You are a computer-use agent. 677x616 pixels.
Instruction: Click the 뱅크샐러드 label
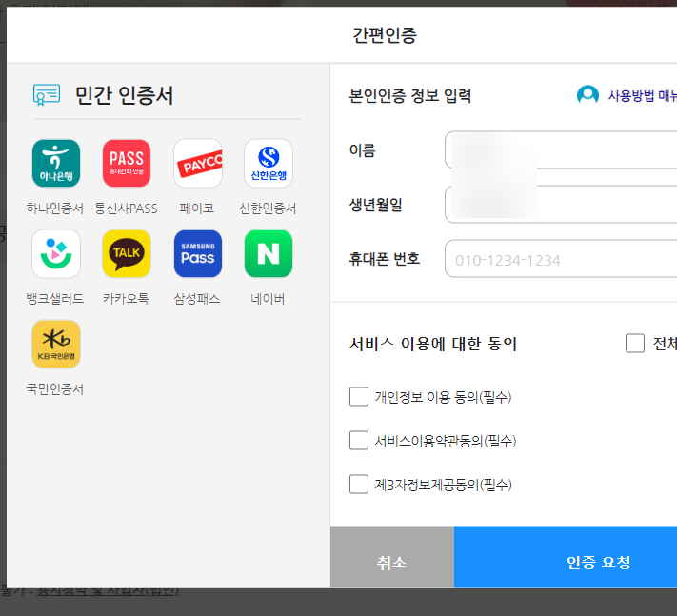click(55, 299)
